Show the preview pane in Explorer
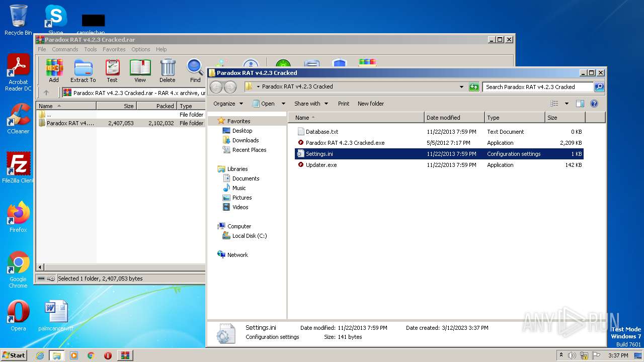 580,104
